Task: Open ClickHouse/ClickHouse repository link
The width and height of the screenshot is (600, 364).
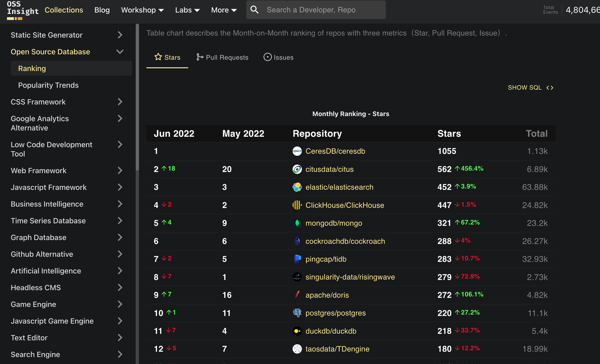Action: pos(345,205)
